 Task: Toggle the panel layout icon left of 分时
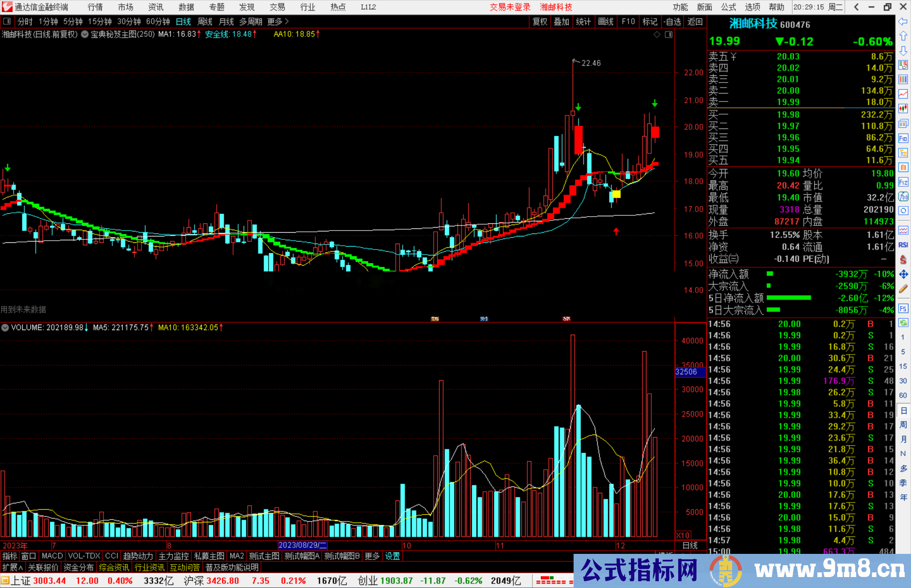[x=7, y=21]
